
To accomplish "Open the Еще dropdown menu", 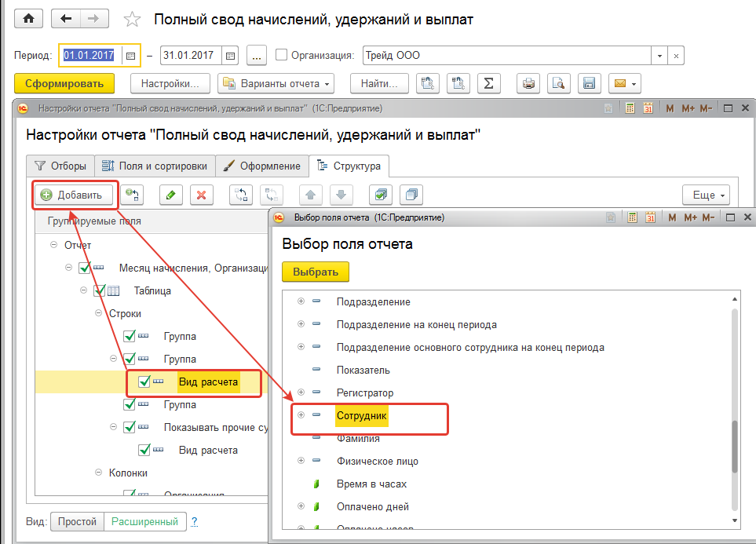I will (x=707, y=195).
